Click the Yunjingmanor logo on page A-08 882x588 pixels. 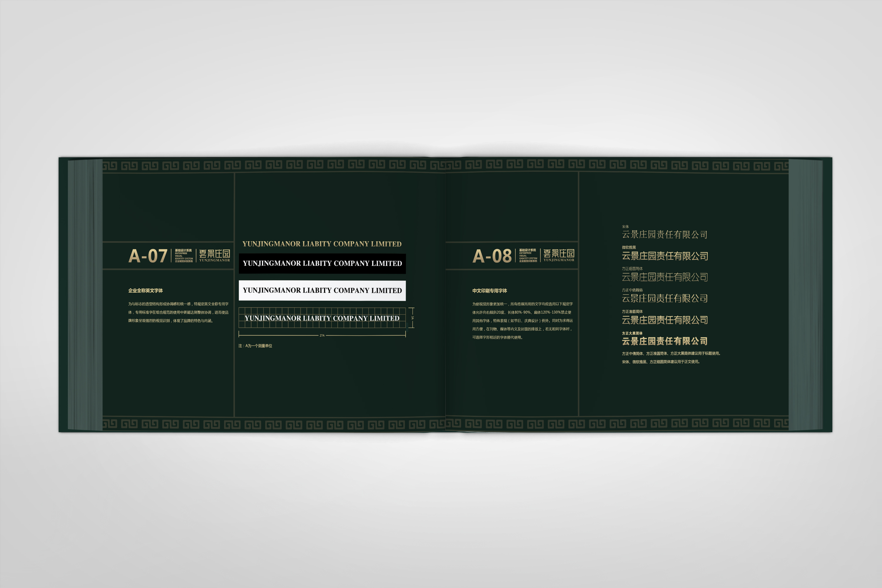tap(559, 255)
